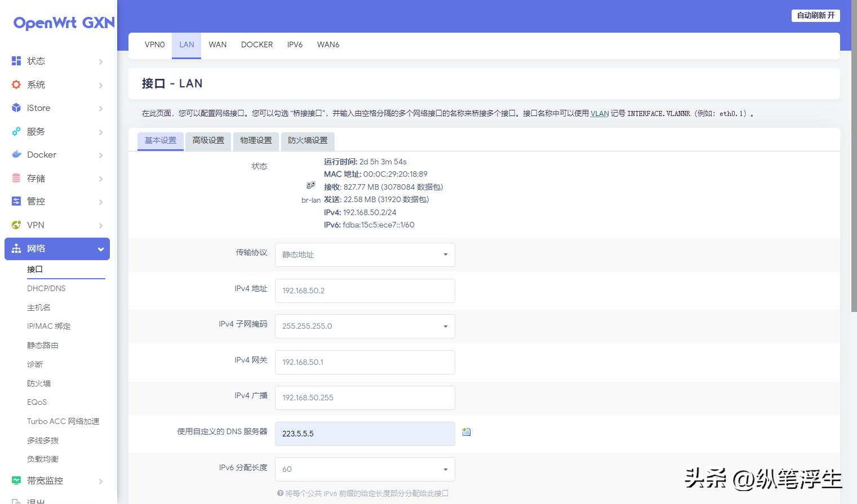The image size is (857, 504).
Task: Open the IPv6 分配长度 dropdown
Action: coord(365,469)
